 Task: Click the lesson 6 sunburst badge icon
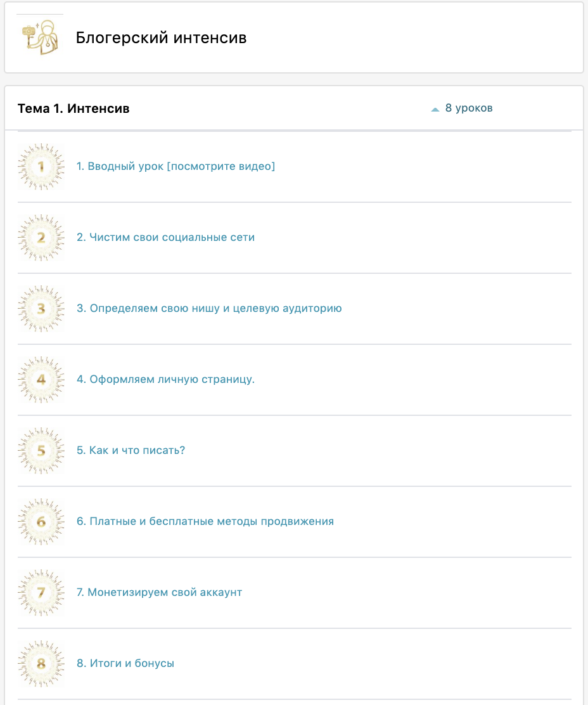click(41, 522)
